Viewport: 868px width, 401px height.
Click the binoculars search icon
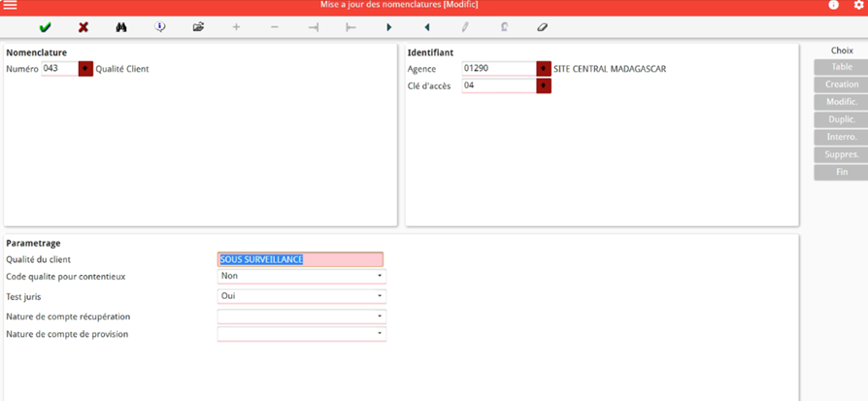121,27
